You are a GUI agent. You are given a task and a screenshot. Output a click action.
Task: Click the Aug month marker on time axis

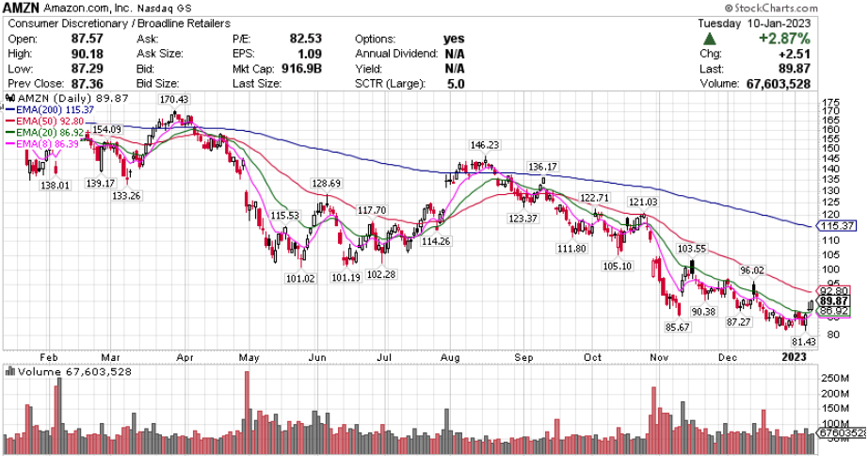(x=450, y=357)
